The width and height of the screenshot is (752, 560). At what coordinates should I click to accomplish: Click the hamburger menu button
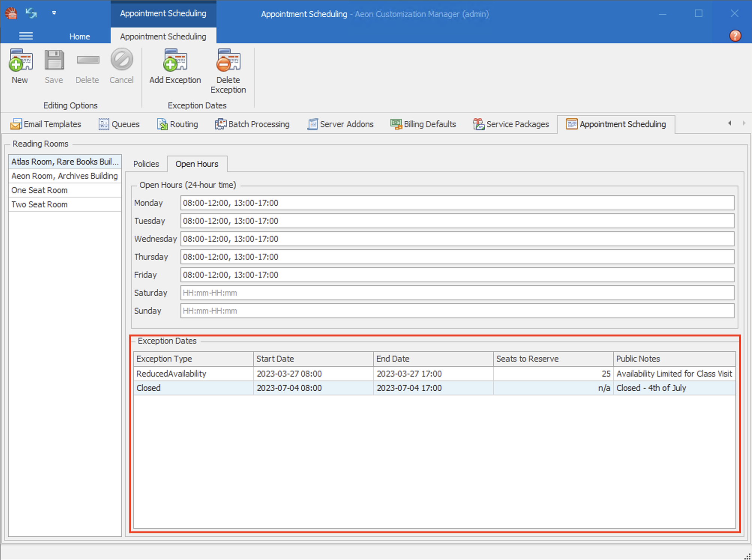click(26, 36)
